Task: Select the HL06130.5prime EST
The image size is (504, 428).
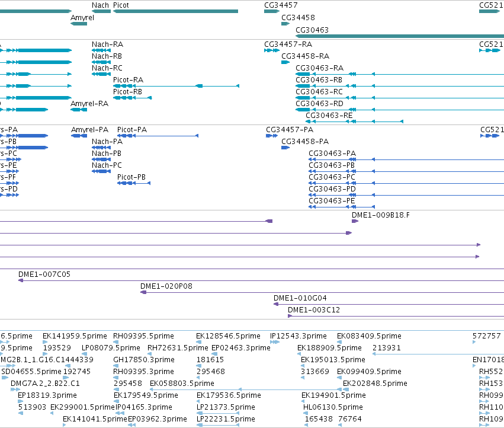Action: [306, 413]
